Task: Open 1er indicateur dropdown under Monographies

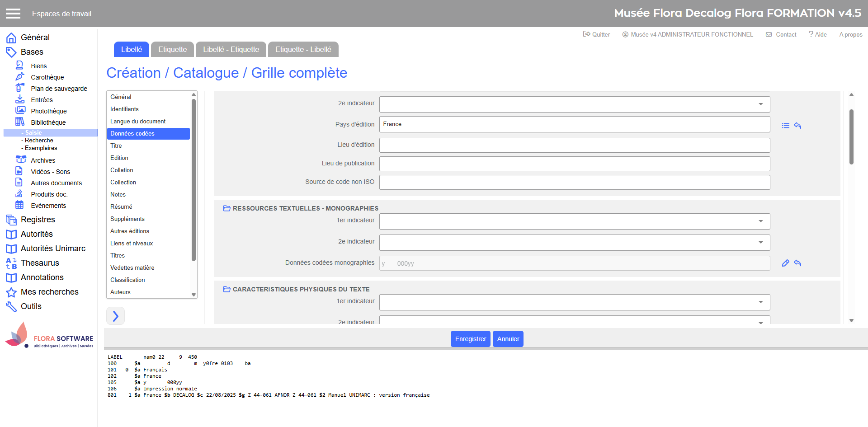Action: (574, 221)
